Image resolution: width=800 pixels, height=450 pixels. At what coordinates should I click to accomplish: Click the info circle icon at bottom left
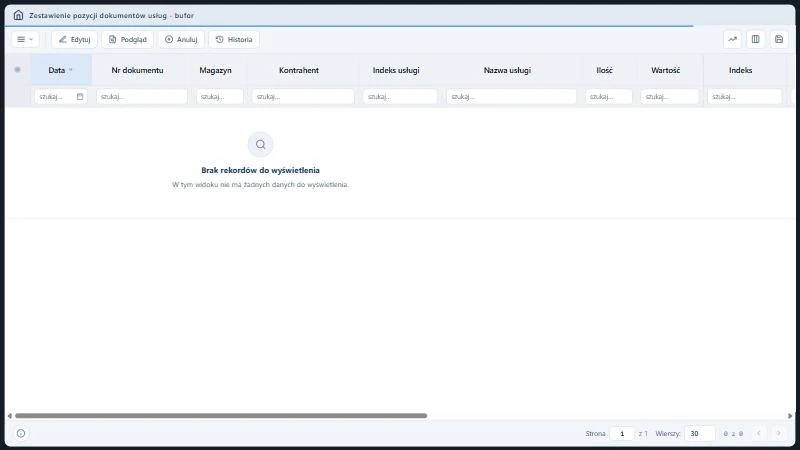click(21, 433)
